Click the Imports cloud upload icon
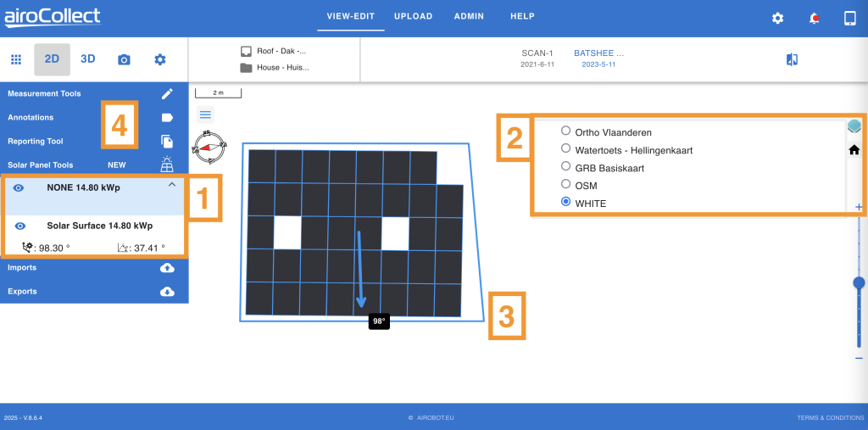Screen dimensions: 868x430 click(167, 268)
